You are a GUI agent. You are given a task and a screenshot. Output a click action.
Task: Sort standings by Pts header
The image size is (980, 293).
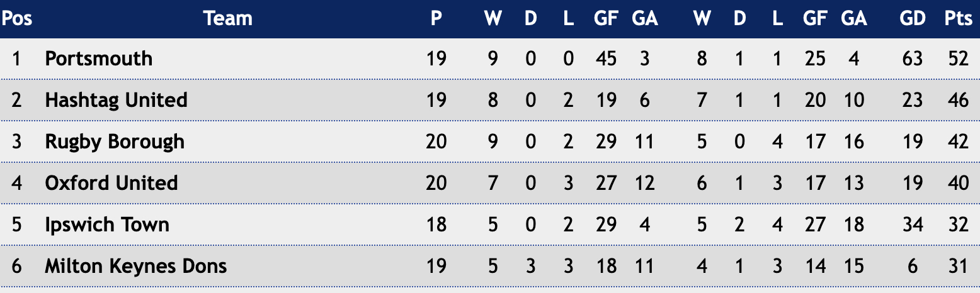coord(958,19)
